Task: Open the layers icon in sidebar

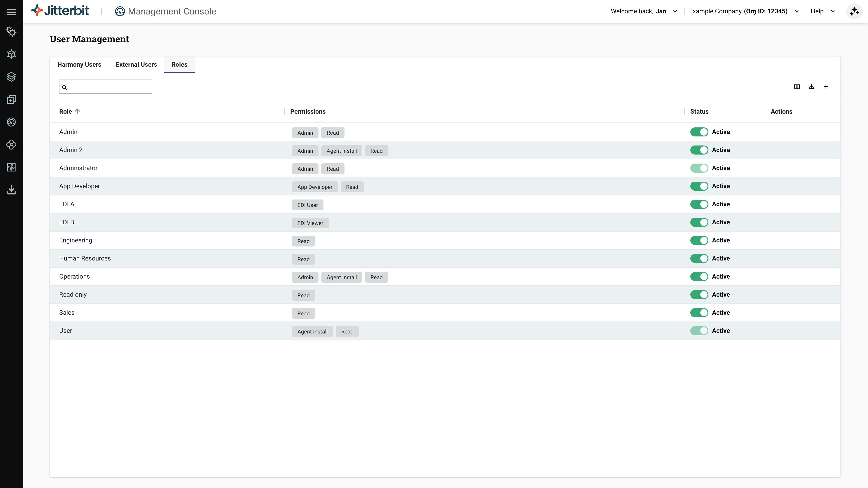Action: point(11,77)
